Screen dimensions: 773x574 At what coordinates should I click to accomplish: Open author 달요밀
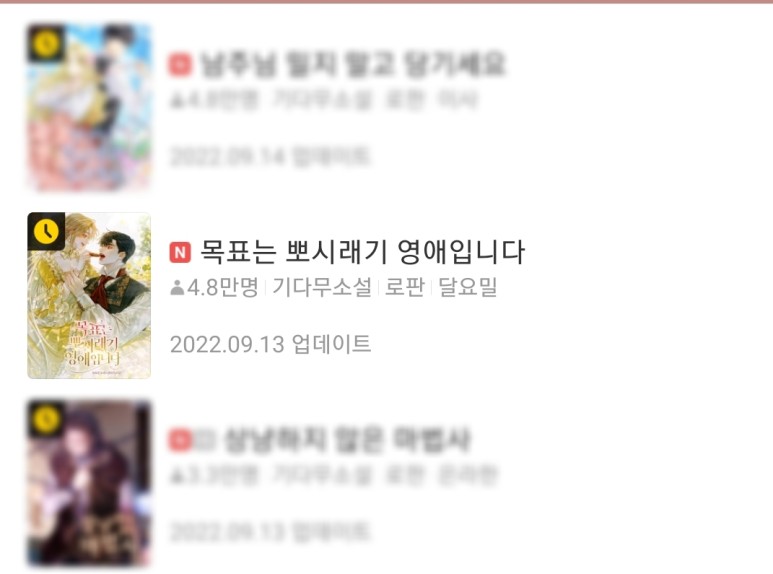point(468,287)
